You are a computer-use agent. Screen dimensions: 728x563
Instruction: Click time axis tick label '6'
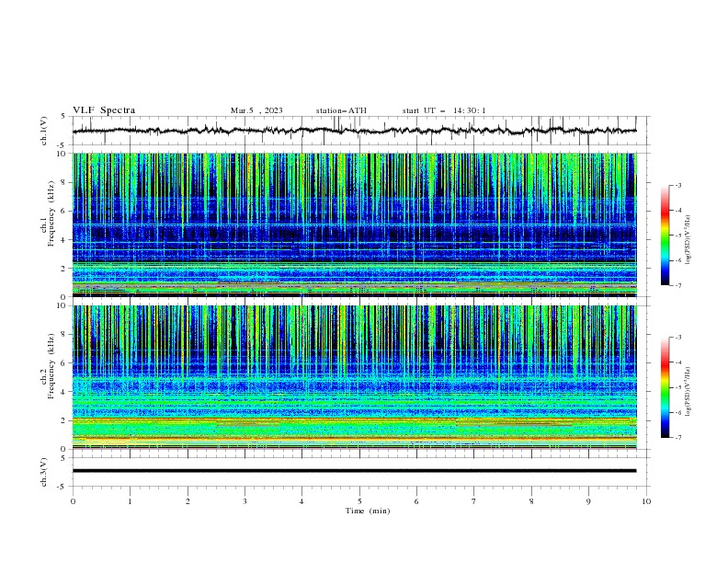(x=416, y=501)
